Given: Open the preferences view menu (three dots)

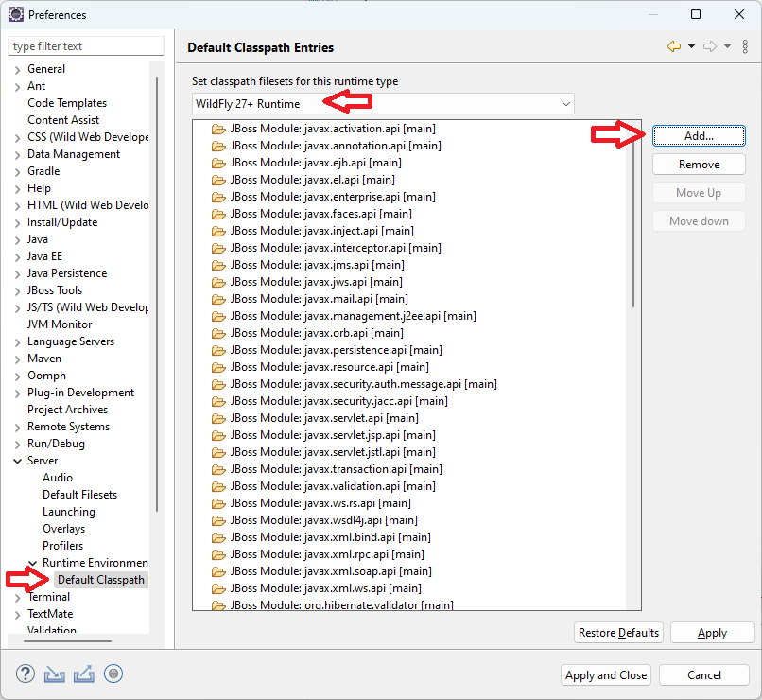Looking at the screenshot, I should pos(745,46).
